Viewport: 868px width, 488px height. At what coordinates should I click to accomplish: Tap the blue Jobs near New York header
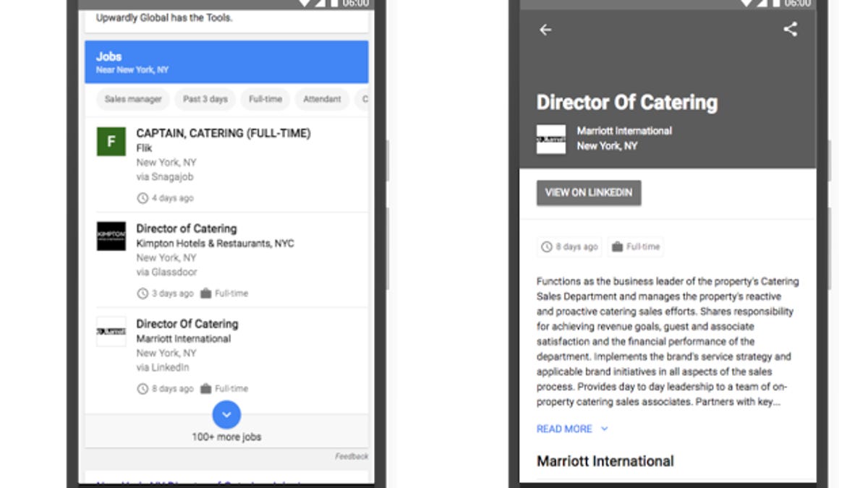point(226,62)
